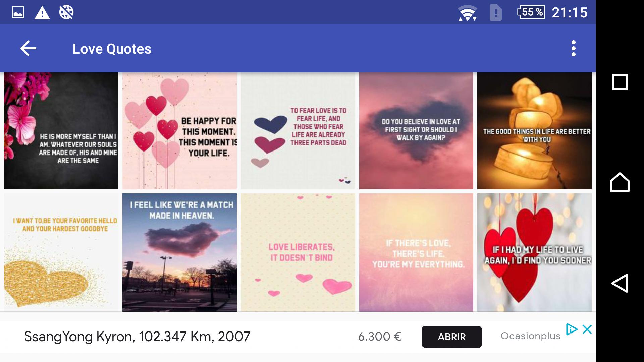Click the AdChoices info icon
This screenshot has width=644, height=362.
572,329
